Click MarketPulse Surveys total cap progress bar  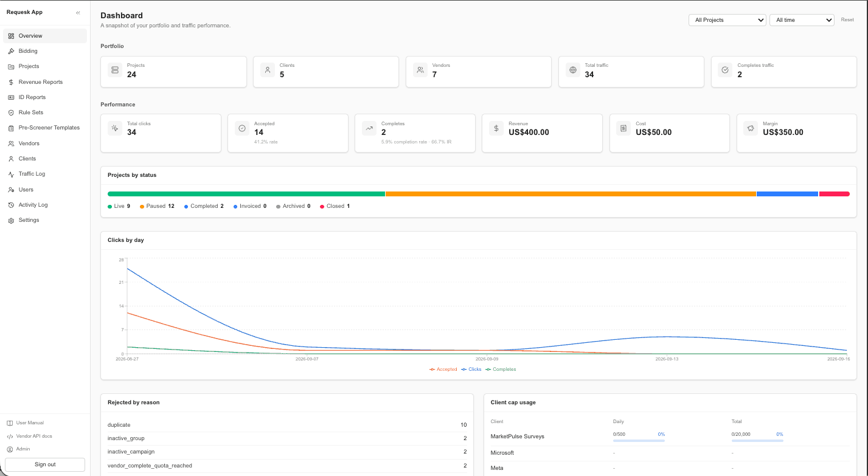click(x=757, y=440)
